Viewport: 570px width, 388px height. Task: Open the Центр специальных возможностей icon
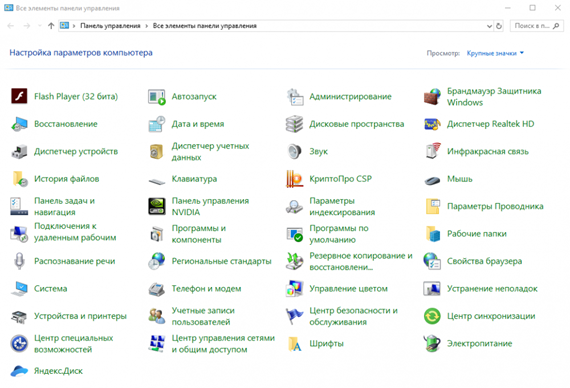point(19,343)
